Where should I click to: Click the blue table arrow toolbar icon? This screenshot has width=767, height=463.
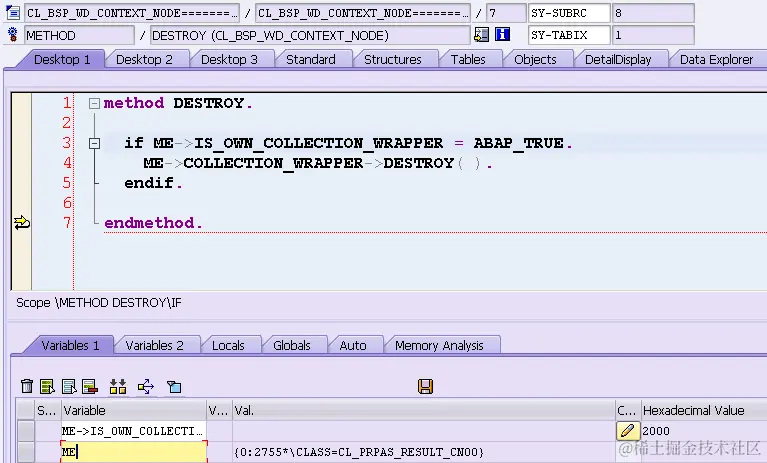69,386
